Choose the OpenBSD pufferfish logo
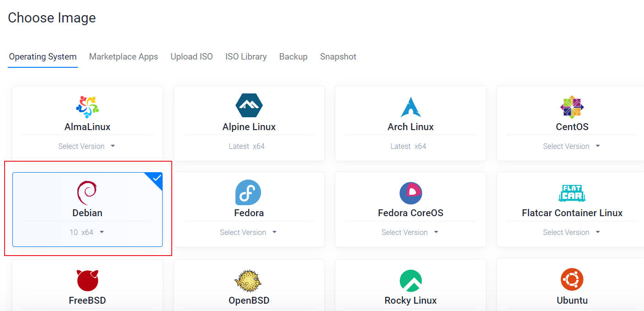 click(x=248, y=280)
